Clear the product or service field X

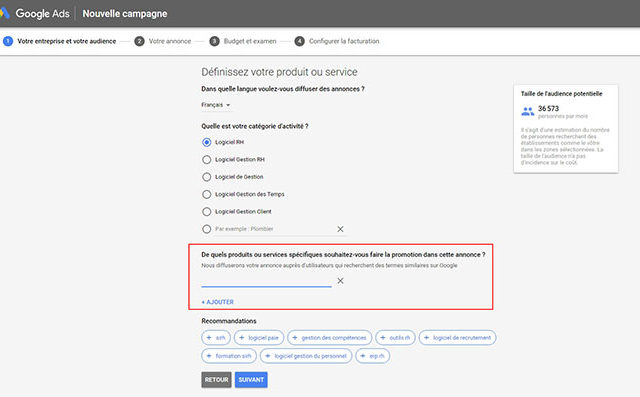[x=340, y=281]
